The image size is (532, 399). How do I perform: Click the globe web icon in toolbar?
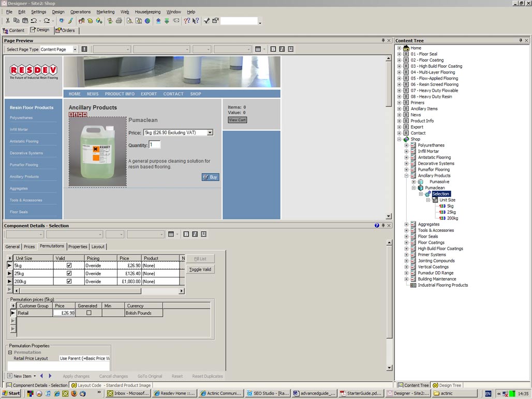click(x=147, y=21)
